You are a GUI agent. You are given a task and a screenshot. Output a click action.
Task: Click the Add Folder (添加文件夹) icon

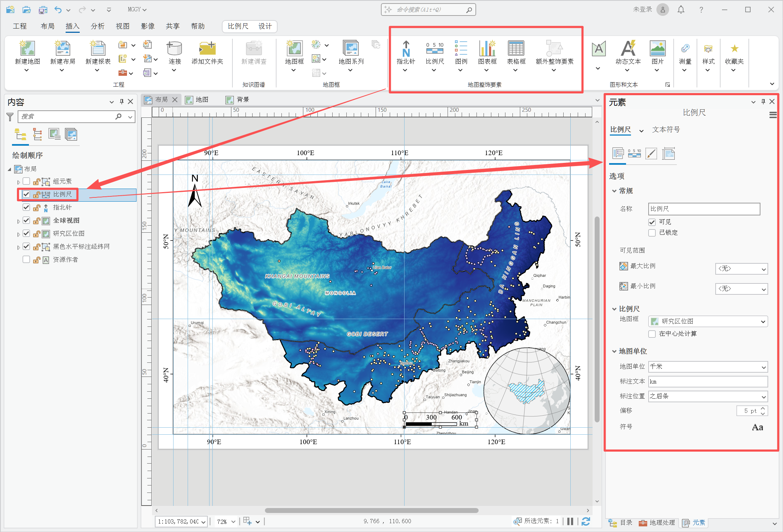coord(207,49)
